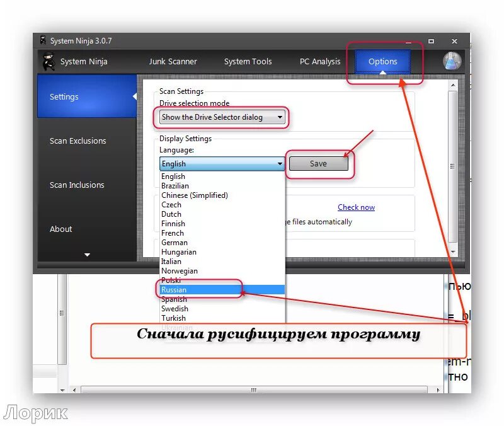Click the ninja icon in title bar
The height and width of the screenshot is (426, 504).
click(x=43, y=40)
